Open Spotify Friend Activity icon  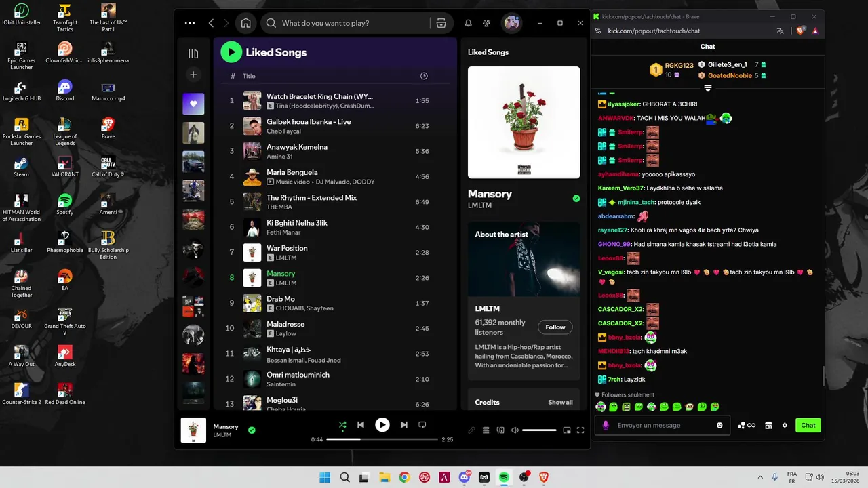pos(487,23)
